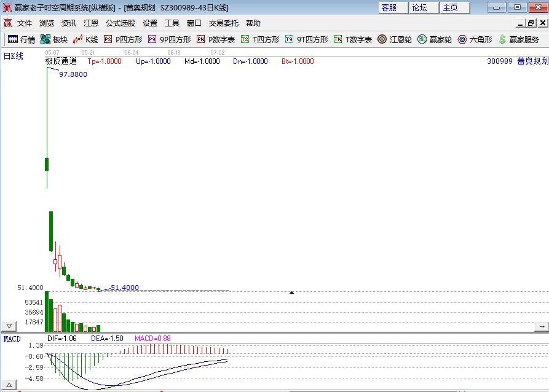Open the 交易委托 menu
This screenshot has height=392, width=549.
224,23
